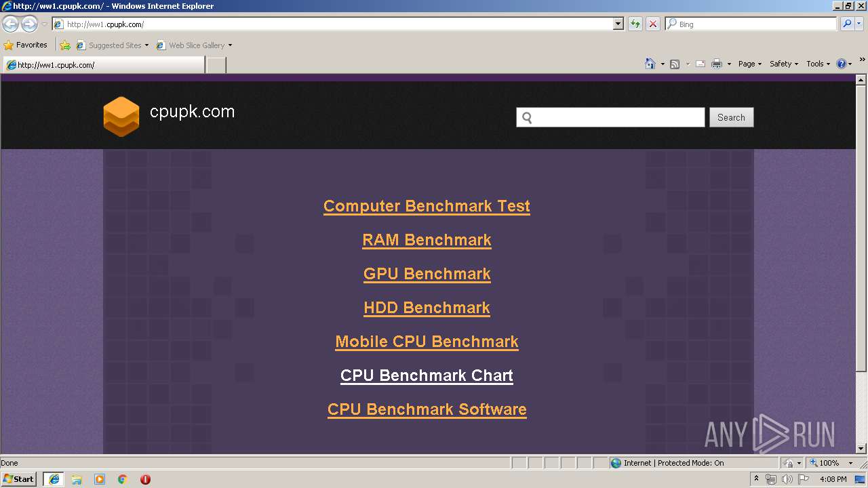Open the Page menu
Viewport: 868px width, 488px height.
(749, 64)
